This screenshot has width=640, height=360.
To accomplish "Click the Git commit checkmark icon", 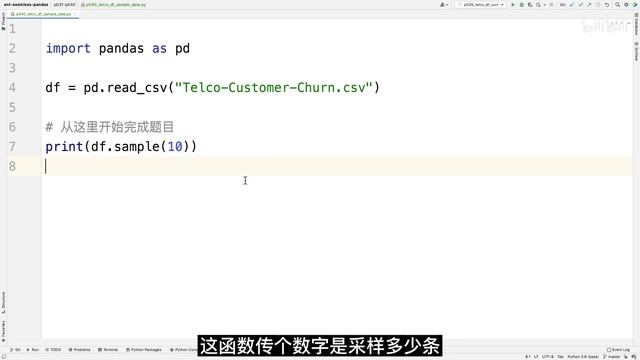I will coord(580,5).
